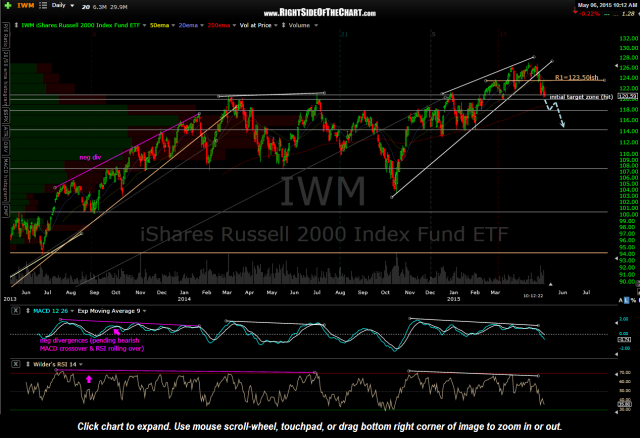
Task: Click the scale arrow beside 126.00 price
Action: tap(616, 66)
